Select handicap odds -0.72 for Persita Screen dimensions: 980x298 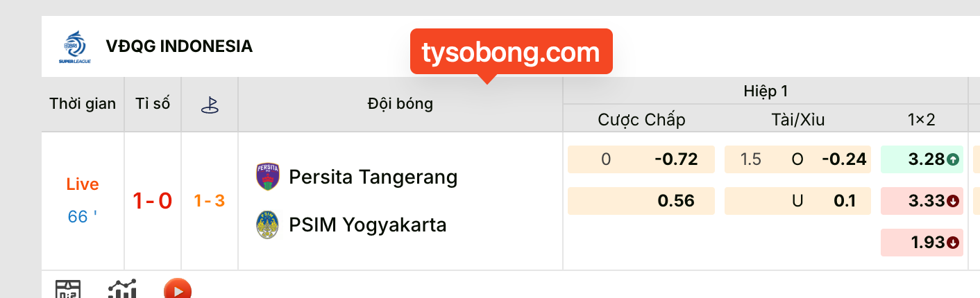tap(675, 159)
